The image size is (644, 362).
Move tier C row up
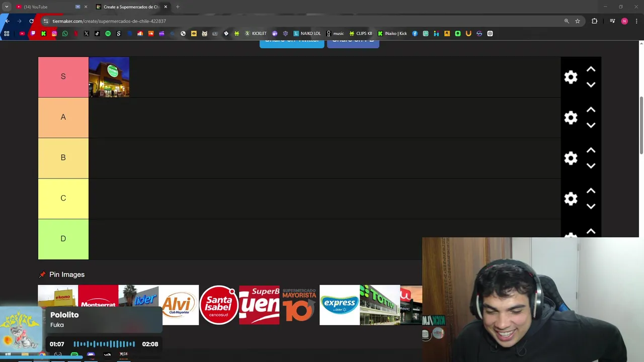[x=591, y=191]
